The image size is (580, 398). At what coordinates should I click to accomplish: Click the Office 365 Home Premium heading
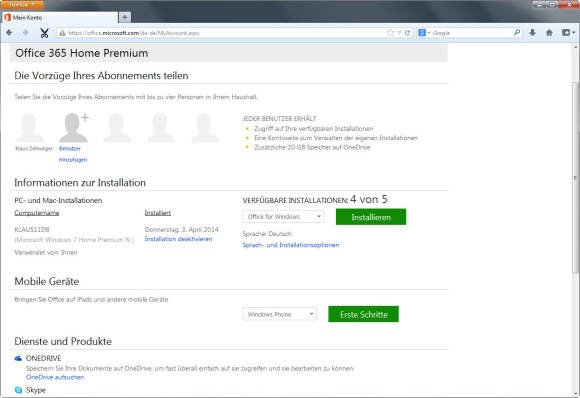point(82,53)
